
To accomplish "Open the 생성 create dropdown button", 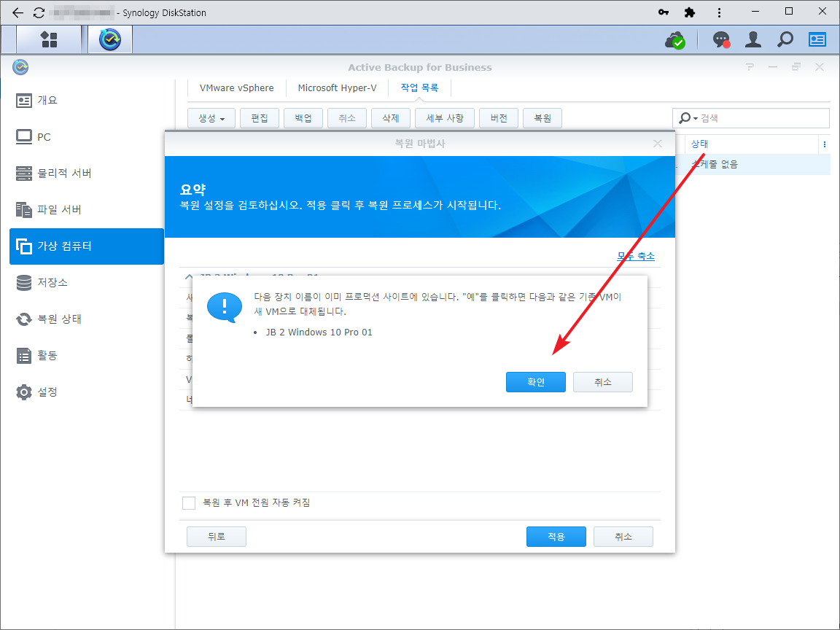I will point(211,118).
